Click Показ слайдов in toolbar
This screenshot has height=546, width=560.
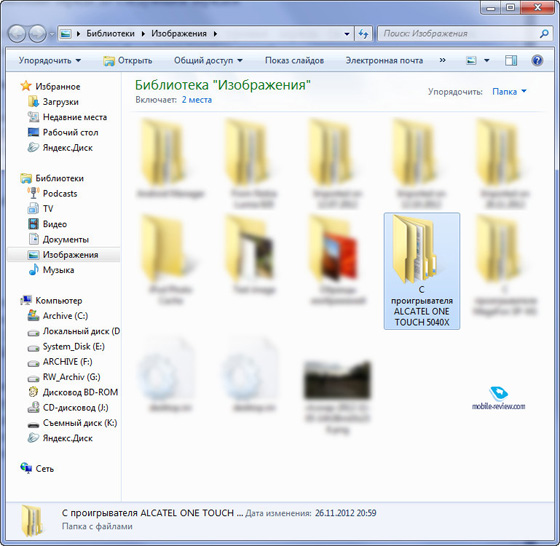coord(294,60)
